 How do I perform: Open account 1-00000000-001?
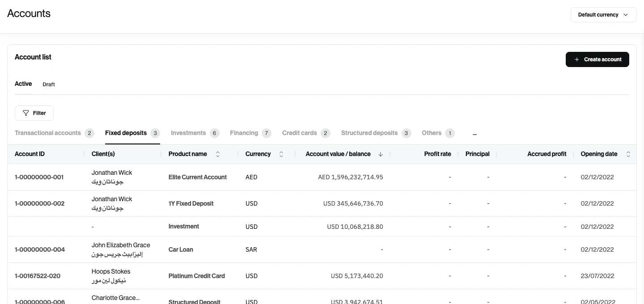click(x=39, y=177)
